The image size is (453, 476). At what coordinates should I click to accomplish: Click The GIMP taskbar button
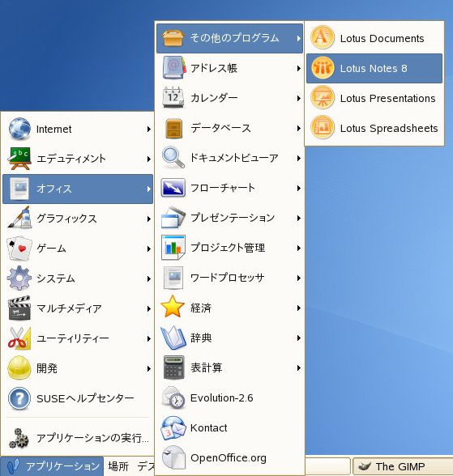[403, 466]
